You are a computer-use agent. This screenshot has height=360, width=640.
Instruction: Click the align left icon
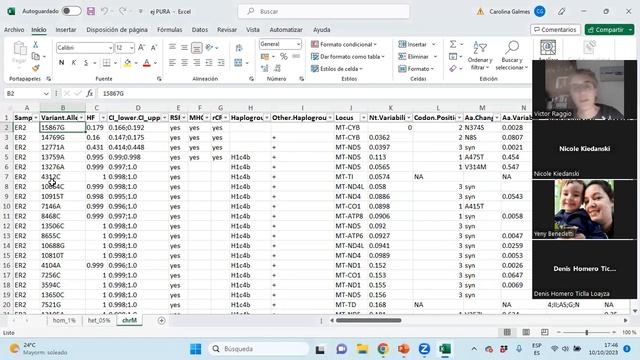[x=172, y=62]
